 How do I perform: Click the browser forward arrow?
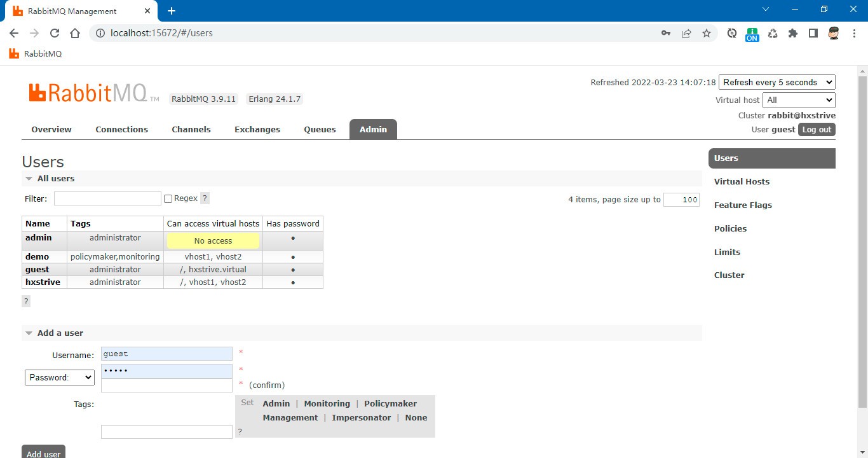(34, 33)
